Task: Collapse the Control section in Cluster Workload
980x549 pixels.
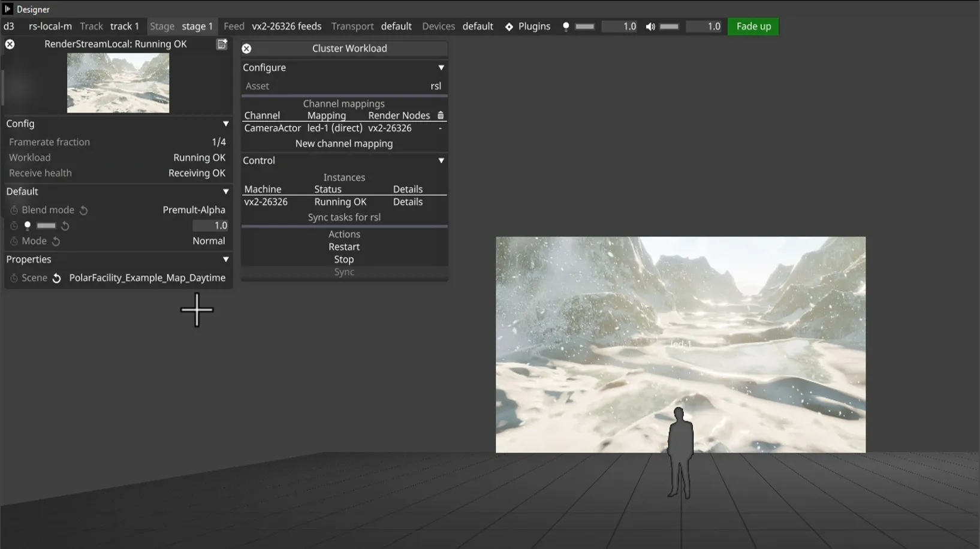Action: [x=441, y=161]
